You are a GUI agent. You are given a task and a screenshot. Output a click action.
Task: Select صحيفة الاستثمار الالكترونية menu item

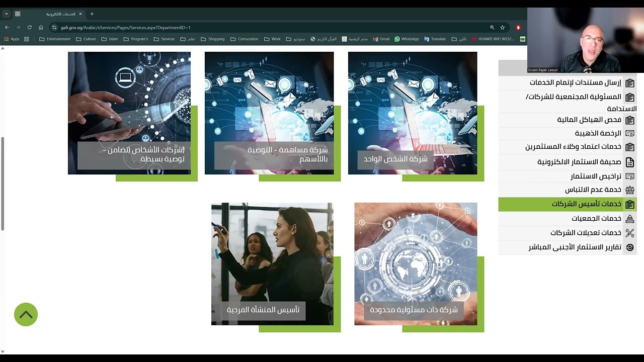tap(568, 162)
